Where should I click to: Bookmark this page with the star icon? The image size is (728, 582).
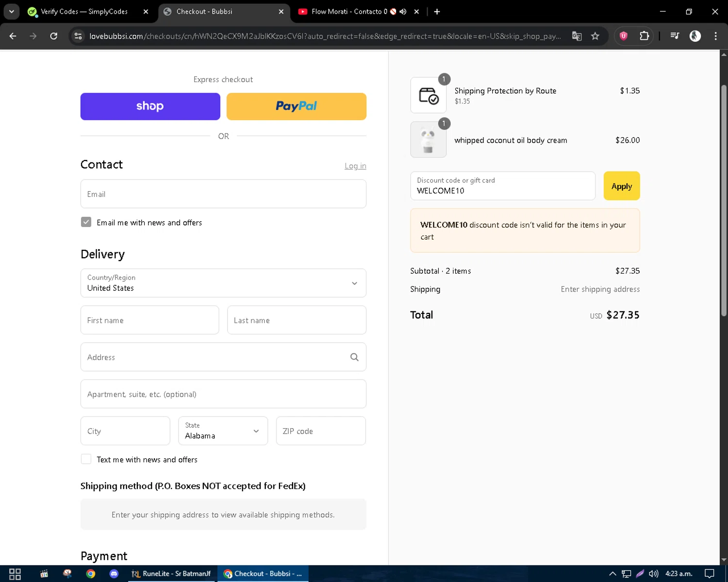tap(595, 36)
